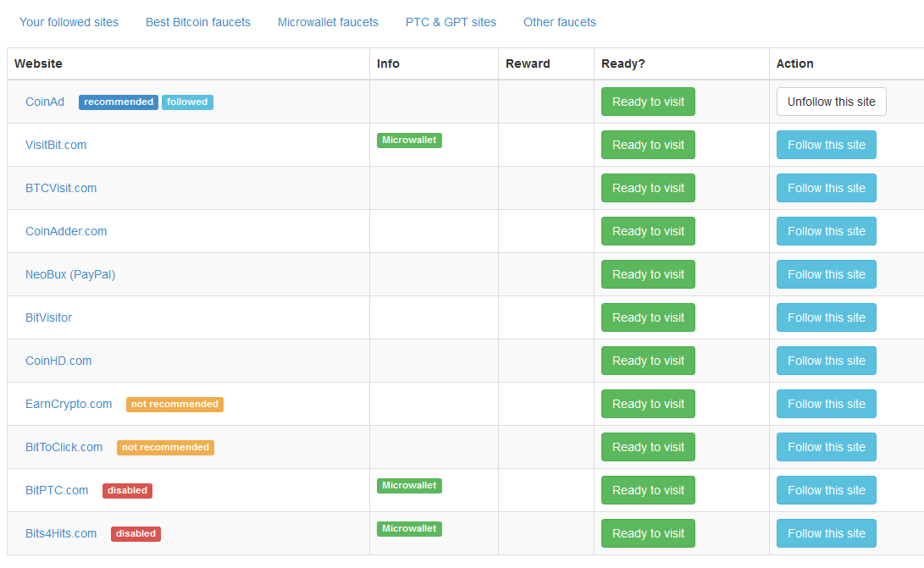Image resolution: width=924 pixels, height=568 pixels.
Task: Go to the Other faucets tab
Action: click(559, 22)
